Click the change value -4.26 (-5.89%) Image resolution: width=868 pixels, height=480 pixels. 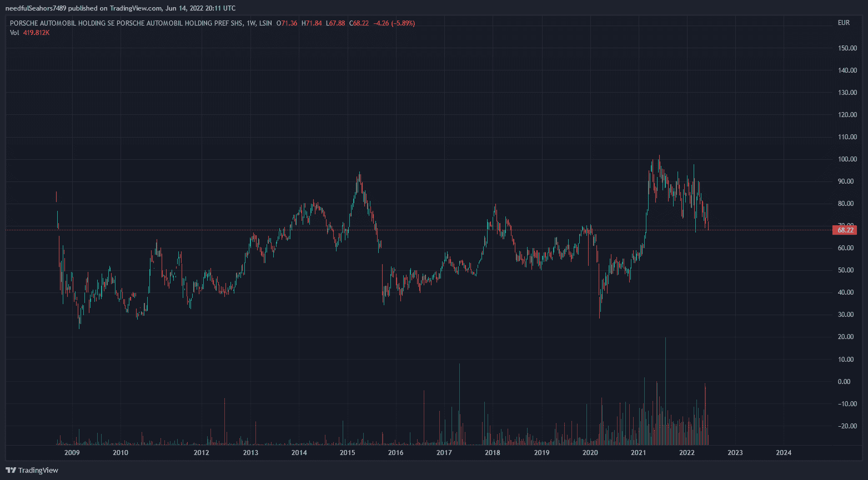point(394,23)
